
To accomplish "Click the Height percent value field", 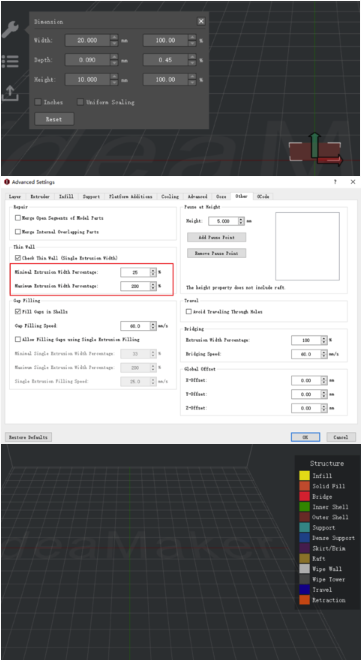I will click(x=166, y=80).
